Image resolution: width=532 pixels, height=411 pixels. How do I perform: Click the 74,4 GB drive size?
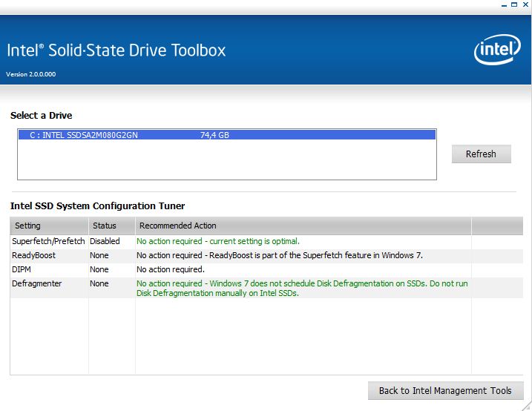pos(214,135)
